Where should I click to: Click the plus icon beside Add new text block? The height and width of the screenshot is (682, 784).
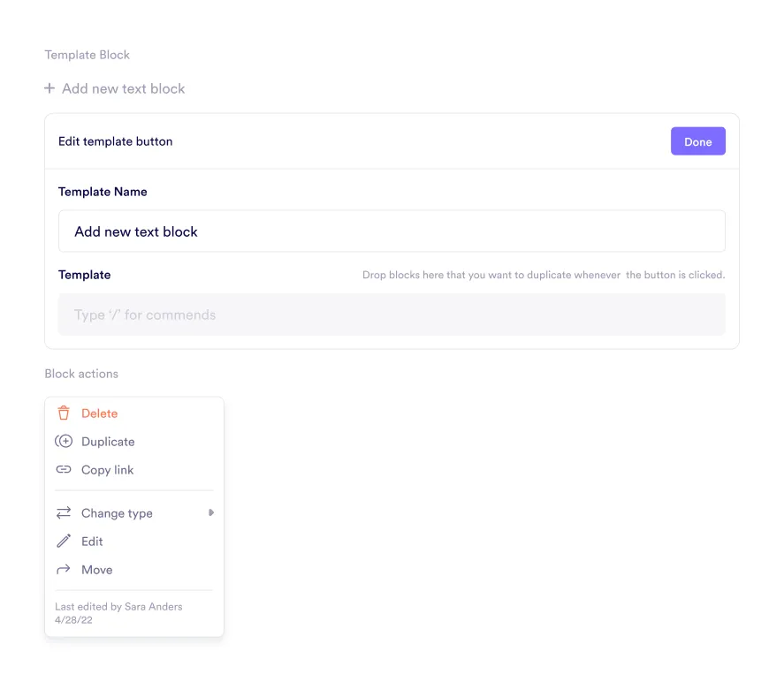tap(49, 88)
